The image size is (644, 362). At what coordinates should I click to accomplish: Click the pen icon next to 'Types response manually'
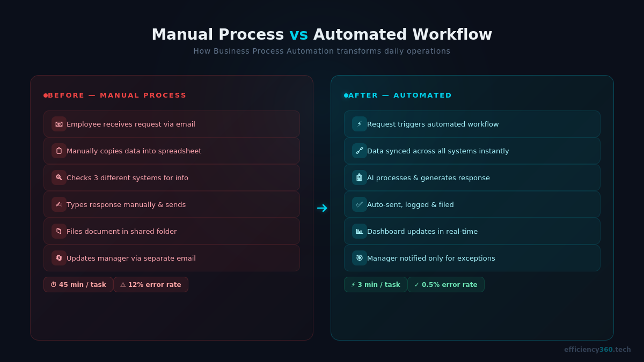coord(58,204)
